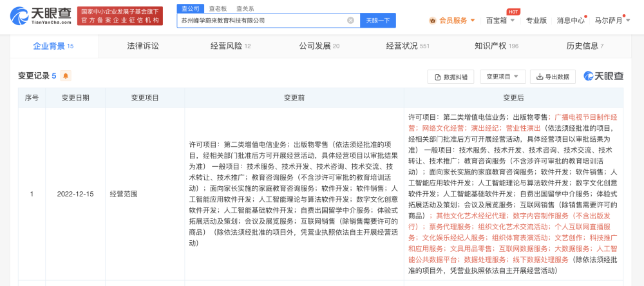Click the 变更前 column header
The height and width of the screenshot is (286, 644).
(x=294, y=98)
